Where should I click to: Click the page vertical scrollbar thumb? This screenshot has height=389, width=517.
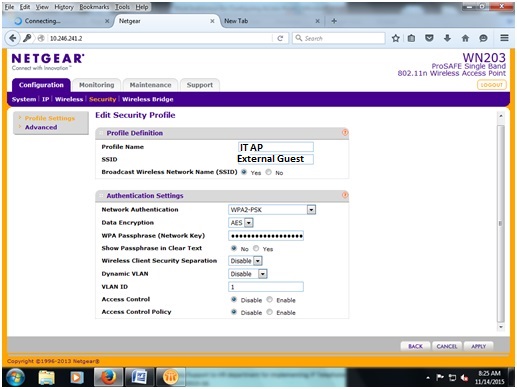[x=501, y=223]
